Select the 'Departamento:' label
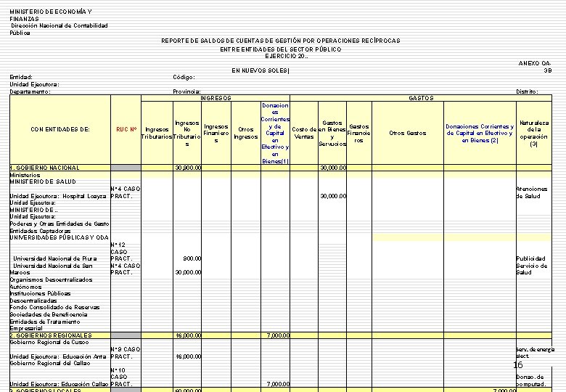The image size is (566, 392). click(30, 91)
